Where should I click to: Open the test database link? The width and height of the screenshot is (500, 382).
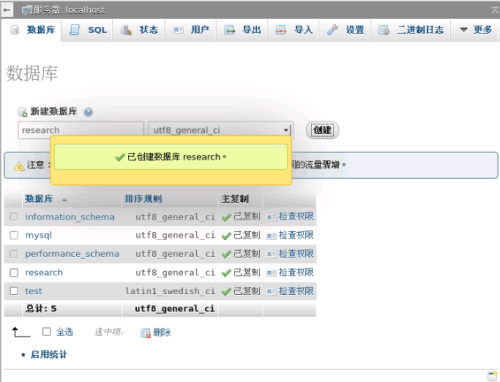tap(34, 291)
